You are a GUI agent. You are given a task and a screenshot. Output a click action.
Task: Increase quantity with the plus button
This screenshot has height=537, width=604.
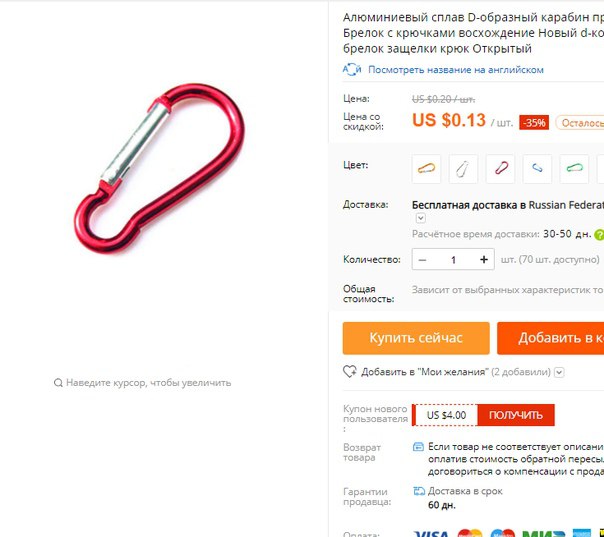tap(484, 260)
